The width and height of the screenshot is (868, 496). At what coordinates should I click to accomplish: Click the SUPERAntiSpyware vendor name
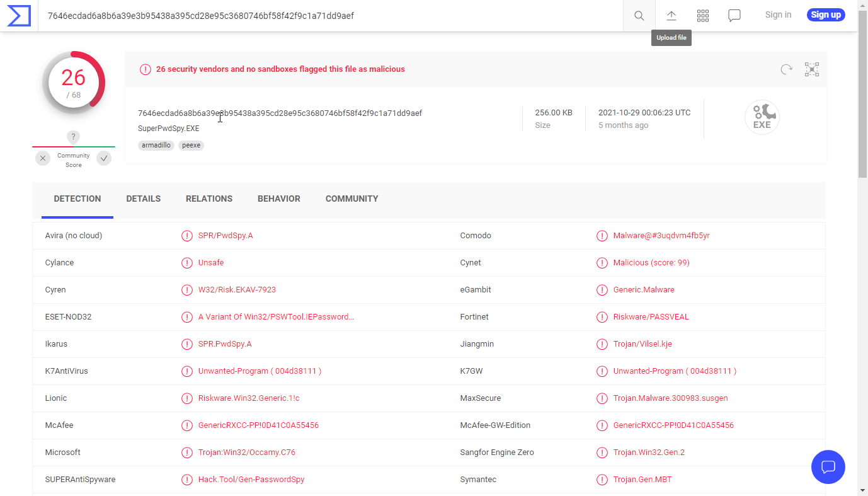81,480
